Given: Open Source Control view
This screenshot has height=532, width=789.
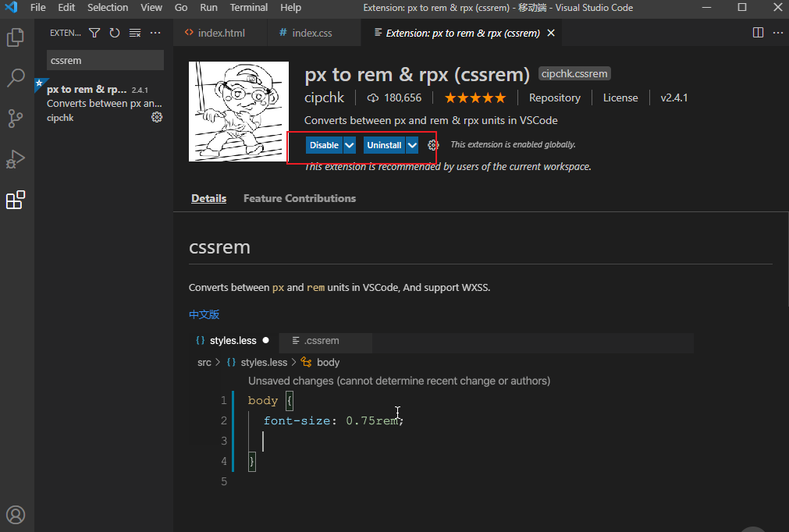Looking at the screenshot, I should (x=16, y=119).
